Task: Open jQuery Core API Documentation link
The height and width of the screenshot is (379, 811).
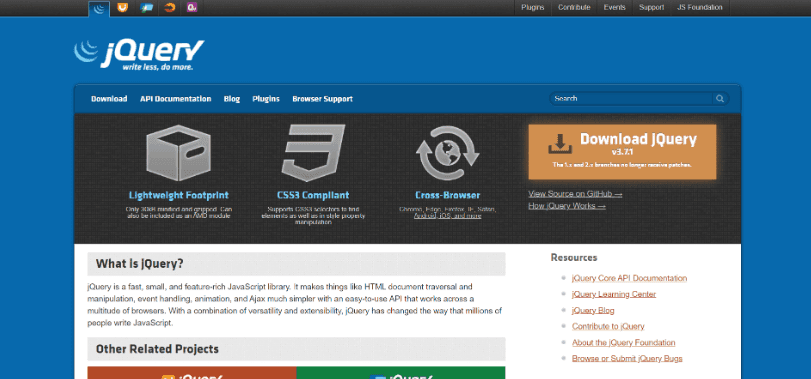Action: [x=629, y=278]
